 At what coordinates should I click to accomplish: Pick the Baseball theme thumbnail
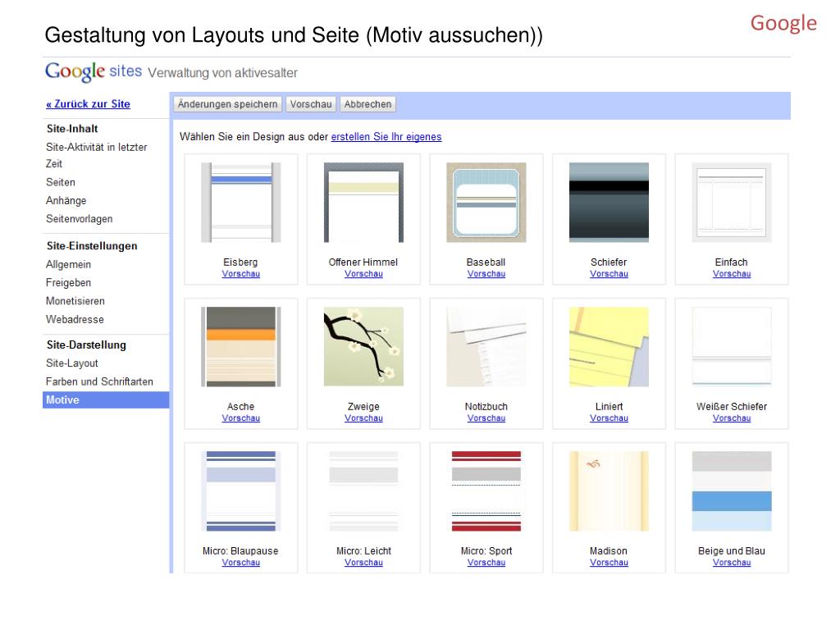coord(486,203)
